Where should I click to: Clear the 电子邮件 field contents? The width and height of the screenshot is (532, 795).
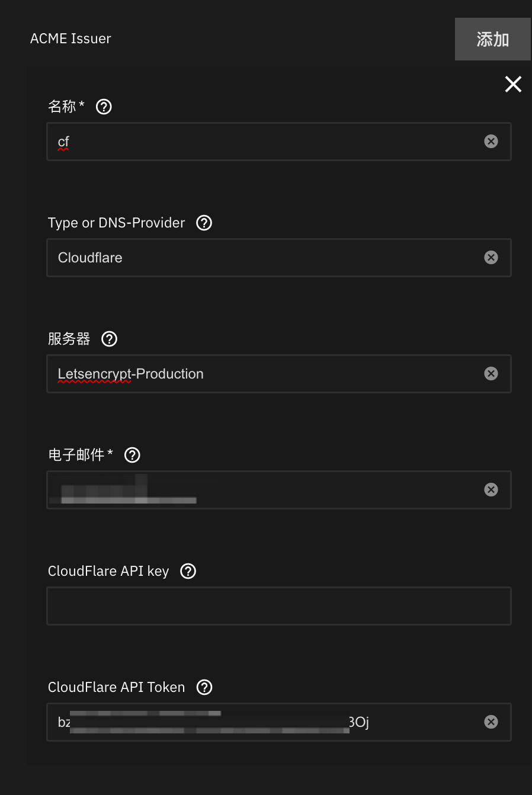click(x=491, y=490)
